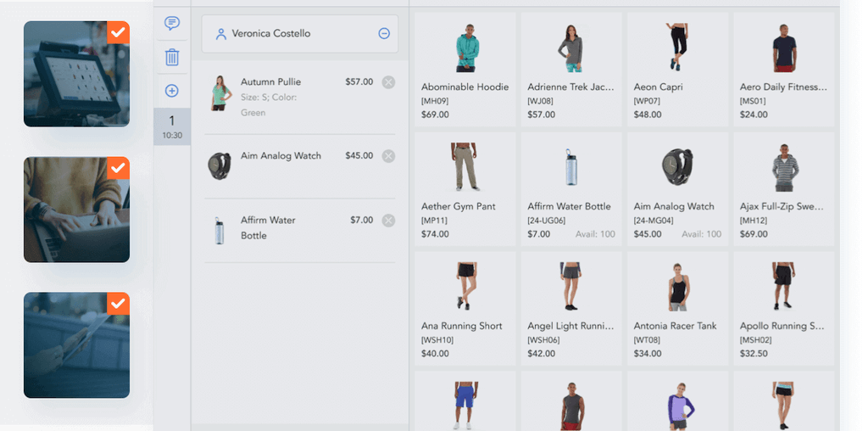Click the Autumn Pullie cart item name

pos(270,82)
